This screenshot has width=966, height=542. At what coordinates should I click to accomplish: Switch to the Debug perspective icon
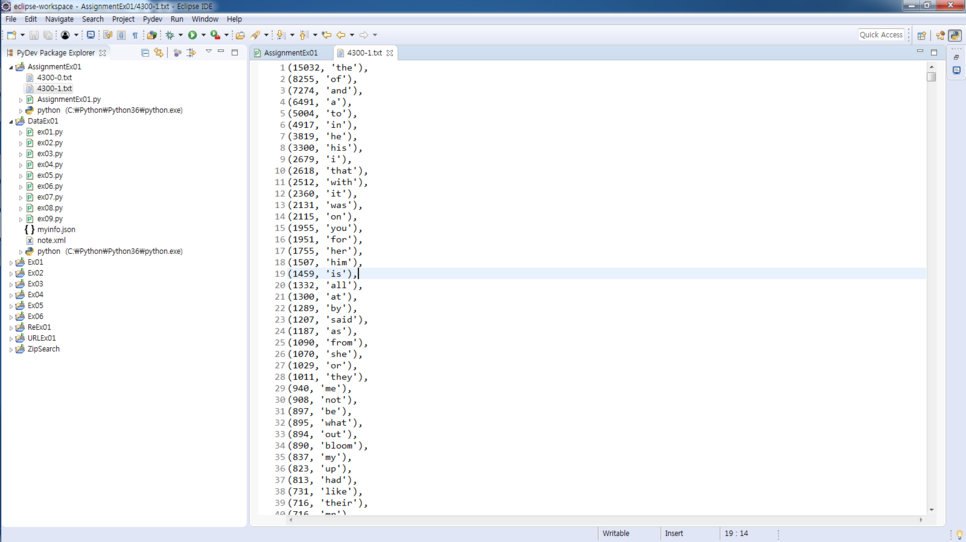tap(940, 35)
